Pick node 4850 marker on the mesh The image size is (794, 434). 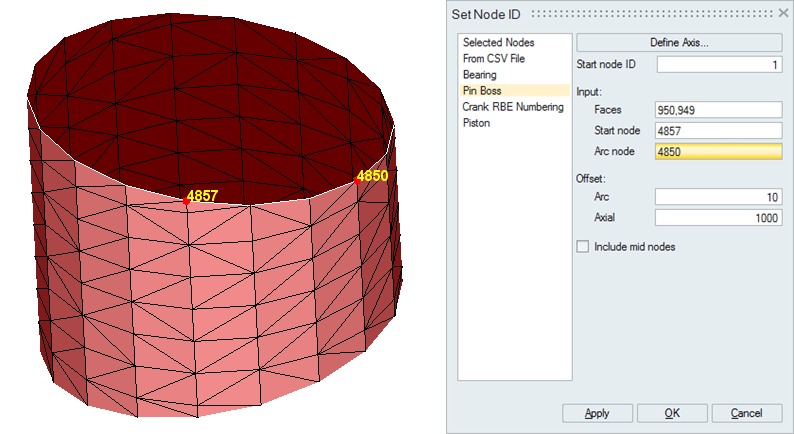[357, 182]
